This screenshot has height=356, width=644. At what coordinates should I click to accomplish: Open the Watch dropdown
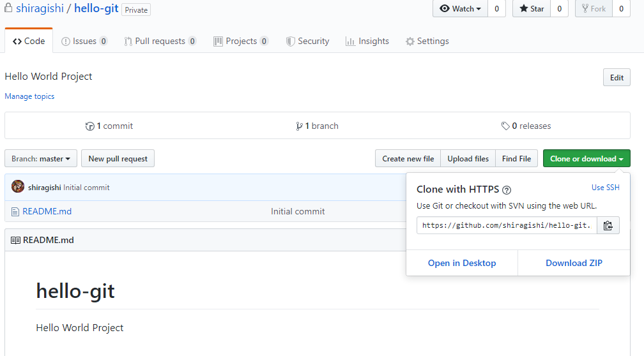tap(460, 9)
